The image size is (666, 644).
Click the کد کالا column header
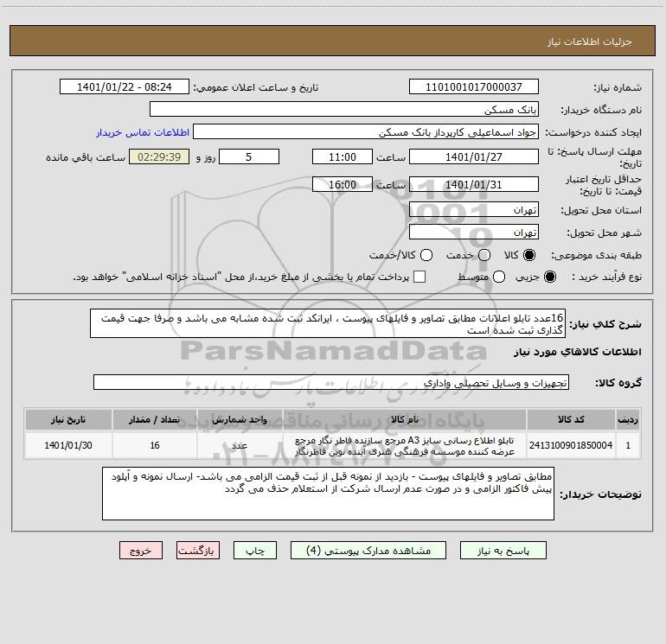pos(571,420)
